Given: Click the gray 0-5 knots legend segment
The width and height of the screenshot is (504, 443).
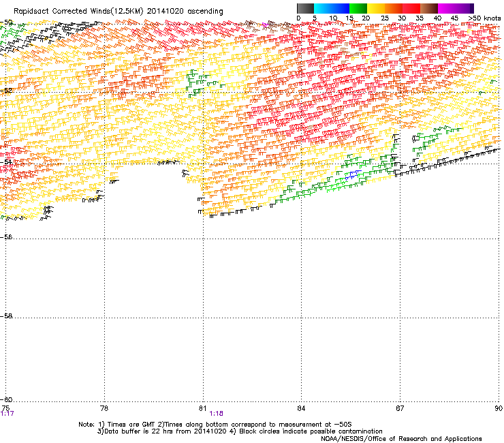Looking at the screenshot, I should coord(305,8).
